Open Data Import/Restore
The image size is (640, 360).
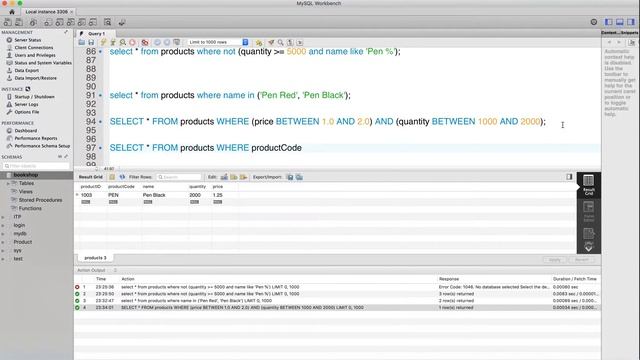pyautogui.click(x=36, y=78)
